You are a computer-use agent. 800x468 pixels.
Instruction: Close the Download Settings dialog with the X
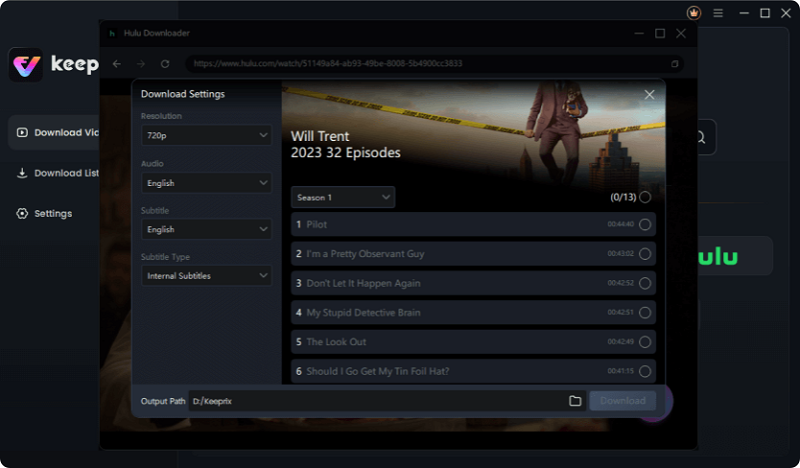click(649, 95)
